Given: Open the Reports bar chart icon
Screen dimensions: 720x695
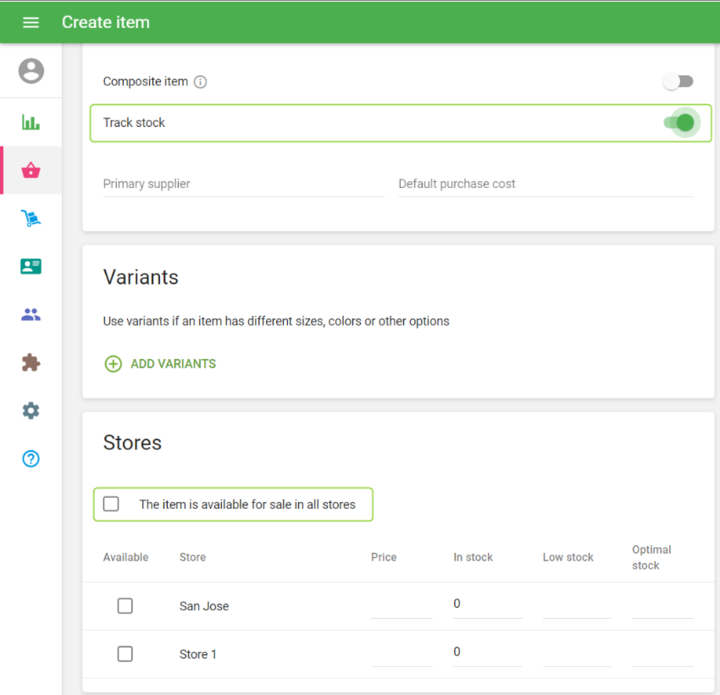Looking at the screenshot, I should pos(31,122).
